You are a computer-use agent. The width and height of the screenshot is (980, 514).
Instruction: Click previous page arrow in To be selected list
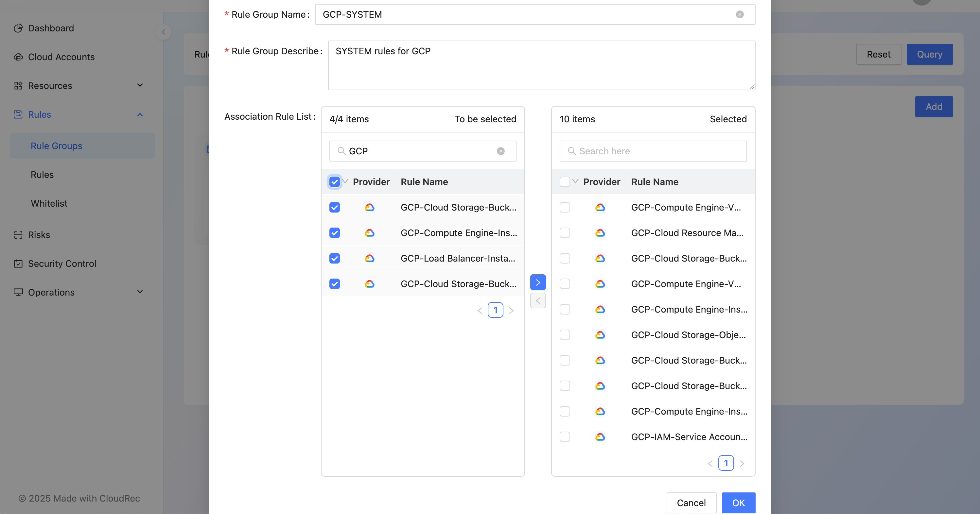pyautogui.click(x=480, y=310)
